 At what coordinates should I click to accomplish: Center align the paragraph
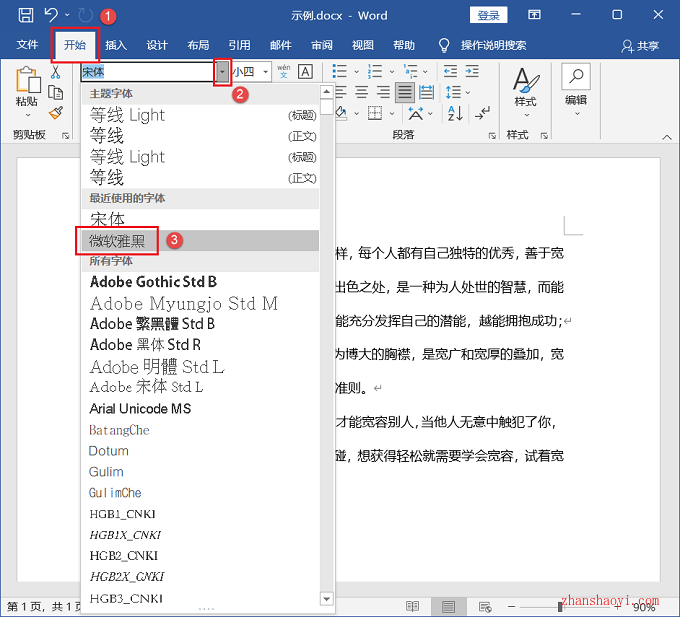point(362,92)
